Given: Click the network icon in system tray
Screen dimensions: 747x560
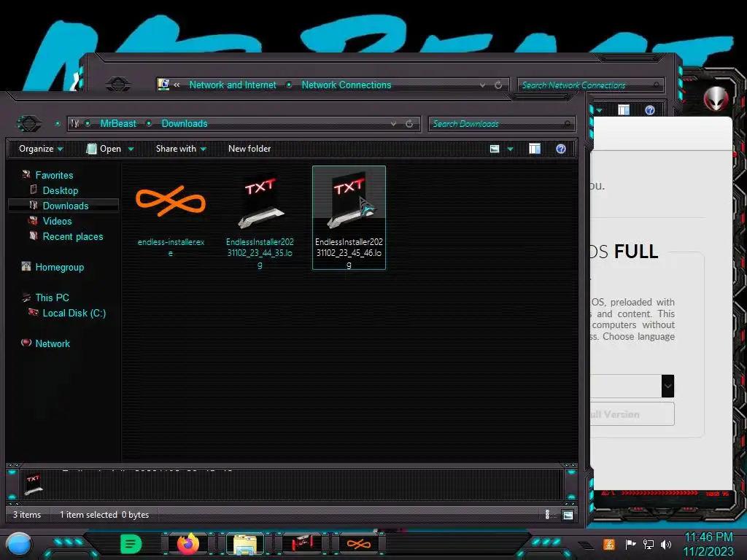Looking at the screenshot, I should [x=648, y=544].
